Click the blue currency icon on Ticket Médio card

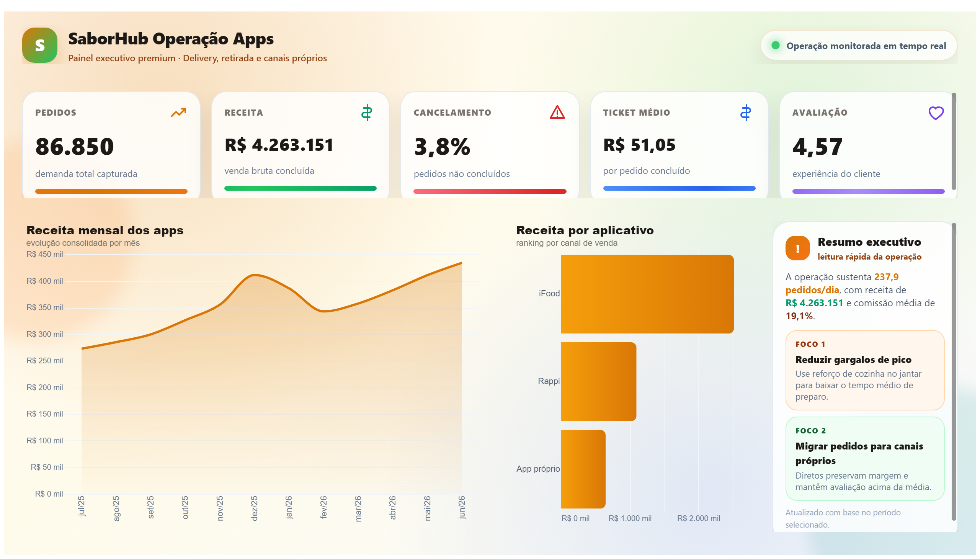coord(745,113)
